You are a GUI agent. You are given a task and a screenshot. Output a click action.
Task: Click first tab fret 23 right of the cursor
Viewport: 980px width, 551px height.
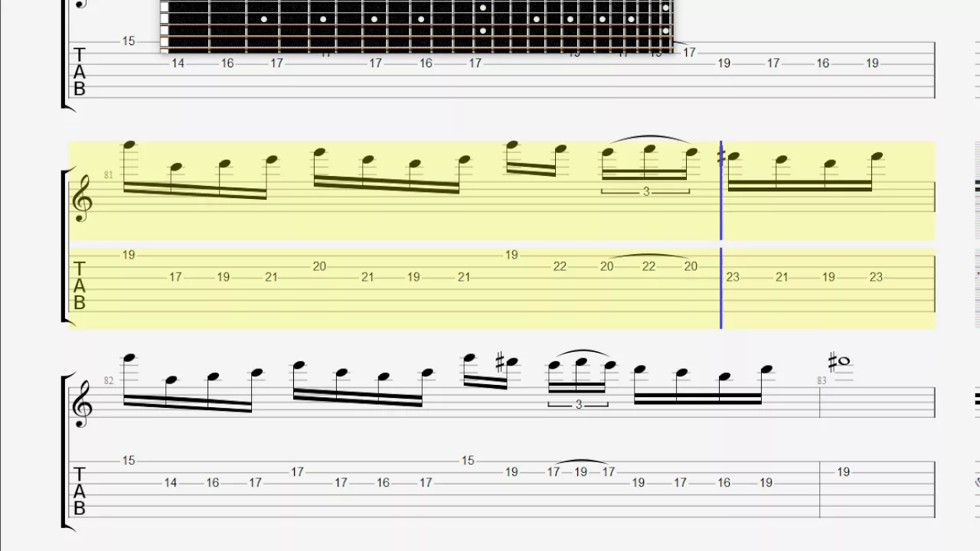(x=733, y=277)
